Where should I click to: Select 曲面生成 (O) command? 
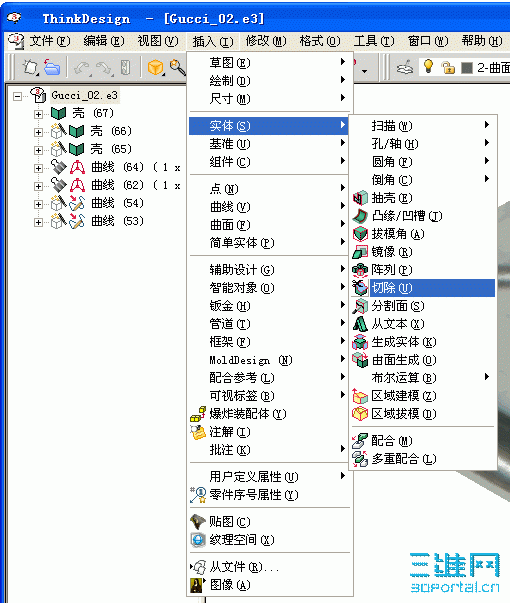click(423, 360)
